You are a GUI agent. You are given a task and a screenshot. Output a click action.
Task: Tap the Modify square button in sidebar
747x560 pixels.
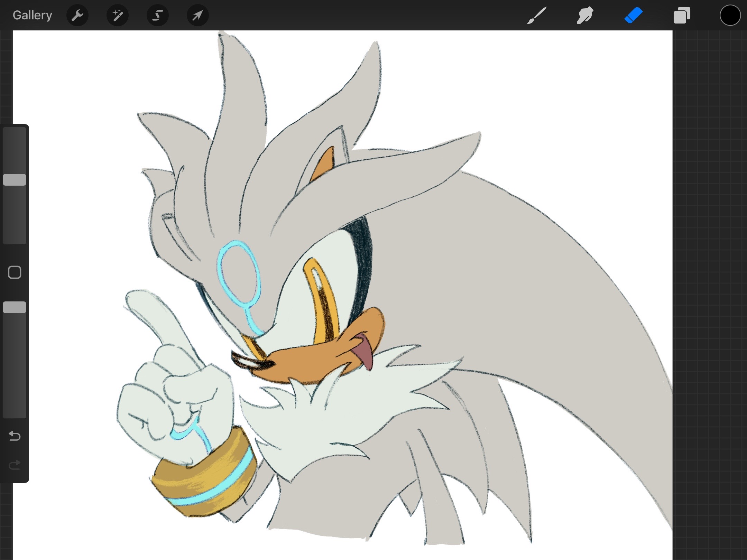click(x=15, y=272)
